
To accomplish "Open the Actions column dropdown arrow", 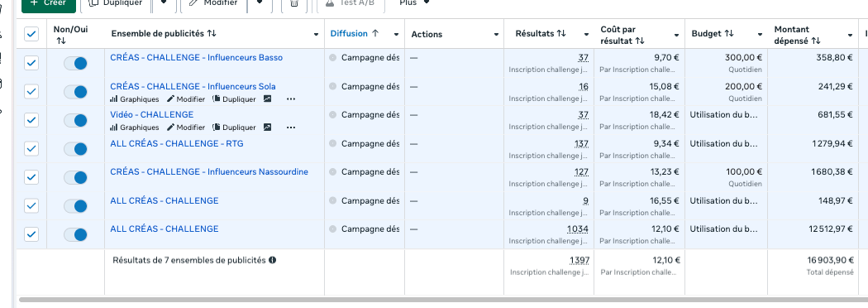I will pyautogui.click(x=496, y=34).
